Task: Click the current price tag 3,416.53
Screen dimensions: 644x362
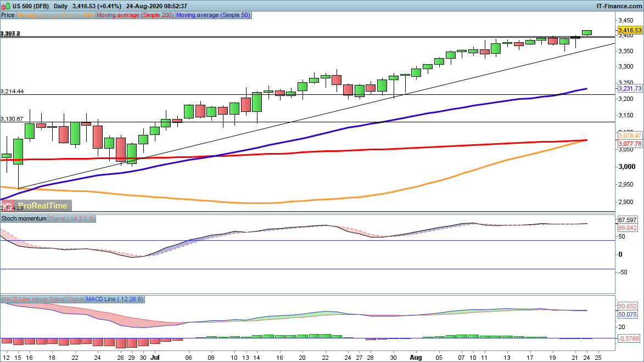Action: [630, 30]
